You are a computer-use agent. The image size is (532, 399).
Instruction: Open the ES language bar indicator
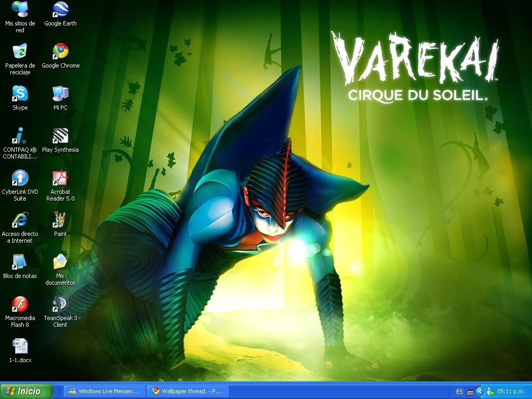tap(459, 392)
